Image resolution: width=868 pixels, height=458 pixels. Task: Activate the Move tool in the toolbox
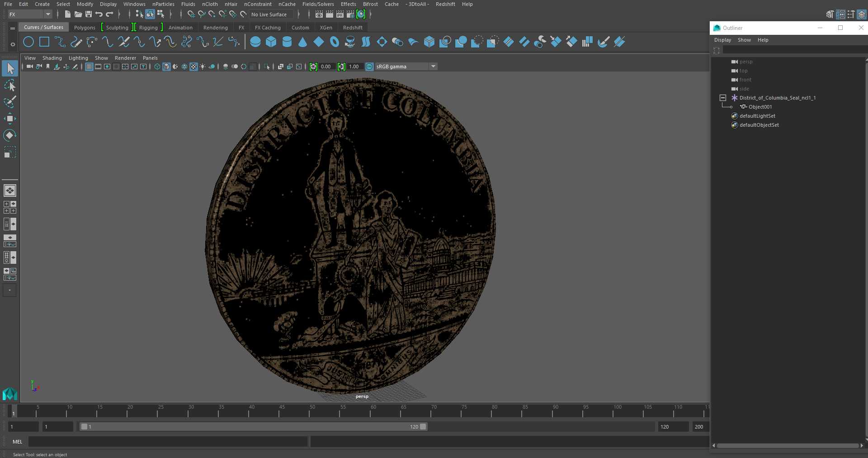point(9,119)
